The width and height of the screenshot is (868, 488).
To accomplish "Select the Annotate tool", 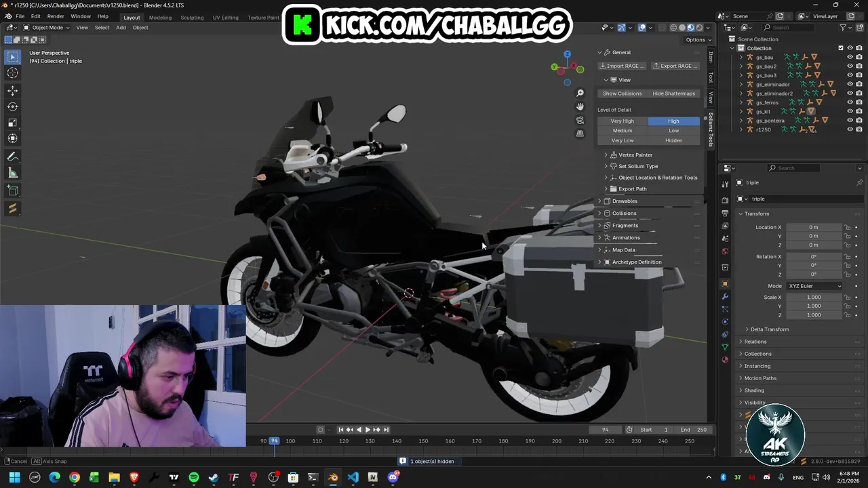I will pyautogui.click(x=12, y=157).
